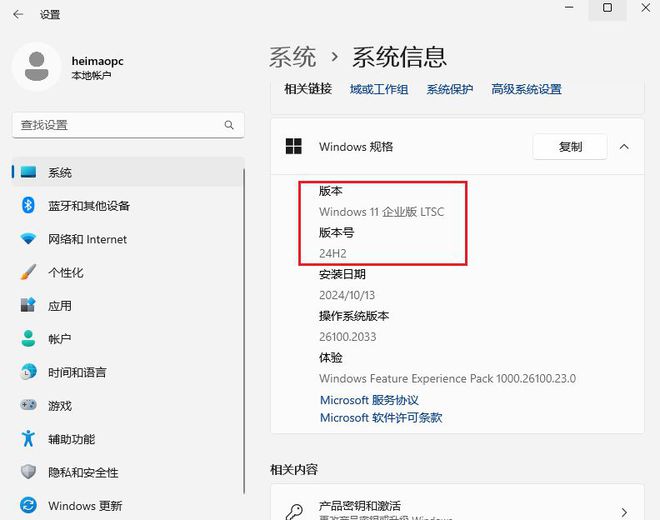Click the Personalization paintbrush icon
The image size is (660, 520).
tap(28, 272)
